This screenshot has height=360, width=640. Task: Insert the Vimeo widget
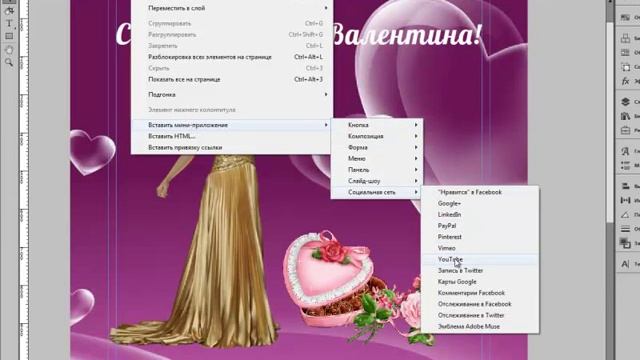480,248
